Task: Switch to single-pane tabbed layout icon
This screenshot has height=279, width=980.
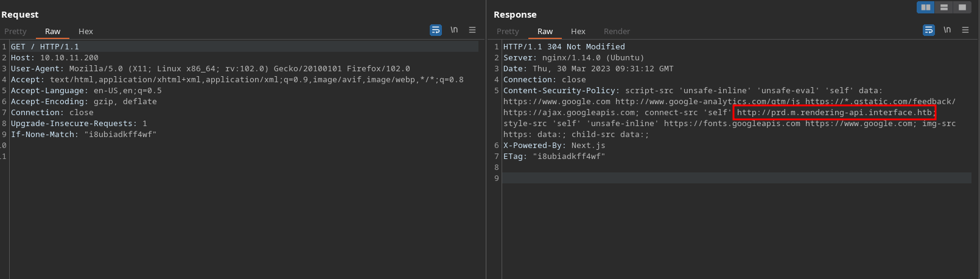Action: [962, 7]
